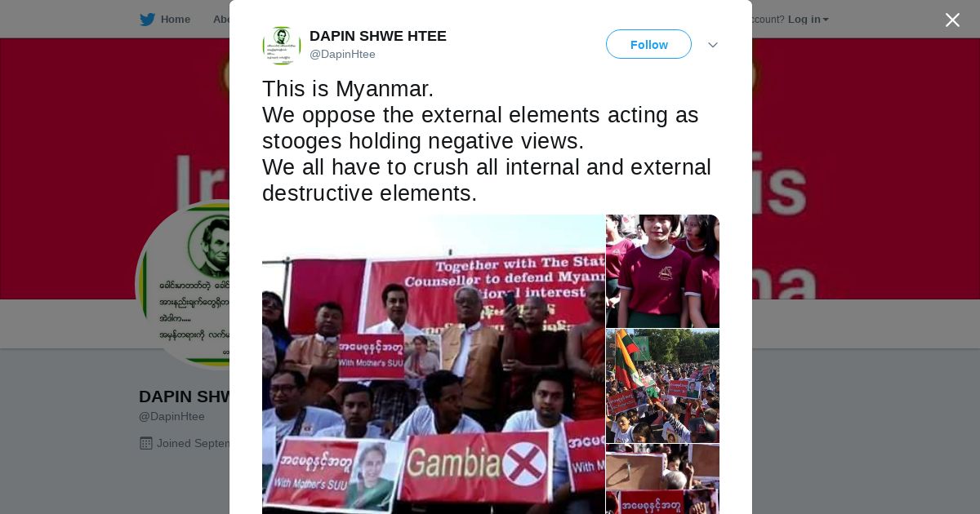Screen dimensions: 980x514
Task: Open the crowd with flags photo
Action: pos(662,386)
